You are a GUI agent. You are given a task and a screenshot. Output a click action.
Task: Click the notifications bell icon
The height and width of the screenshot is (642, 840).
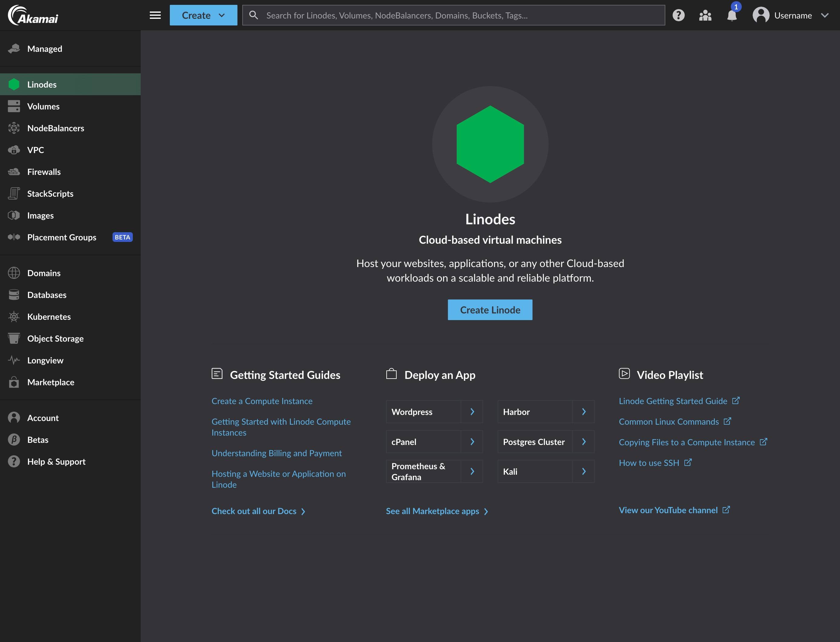tap(732, 15)
